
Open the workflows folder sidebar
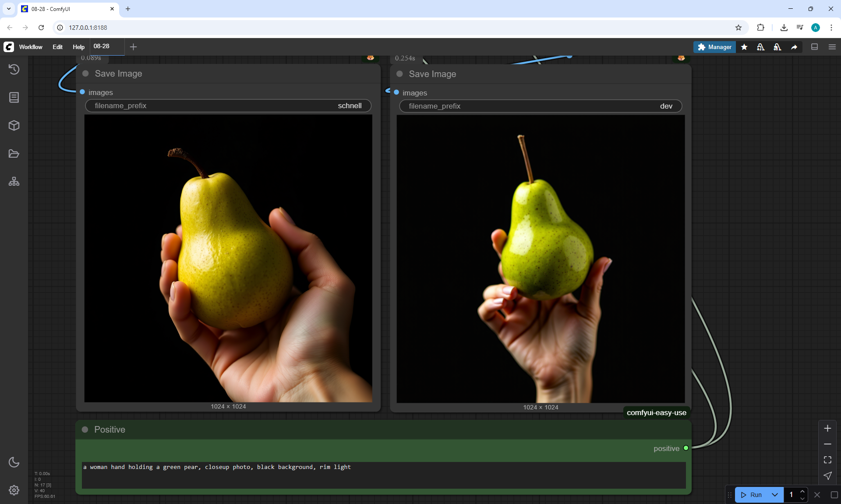(x=14, y=154)
